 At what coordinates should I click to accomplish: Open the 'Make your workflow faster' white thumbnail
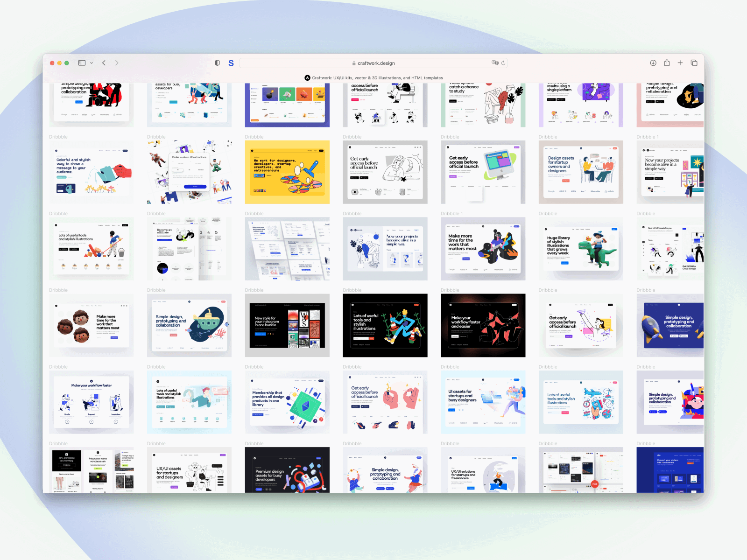click(92, 402)
